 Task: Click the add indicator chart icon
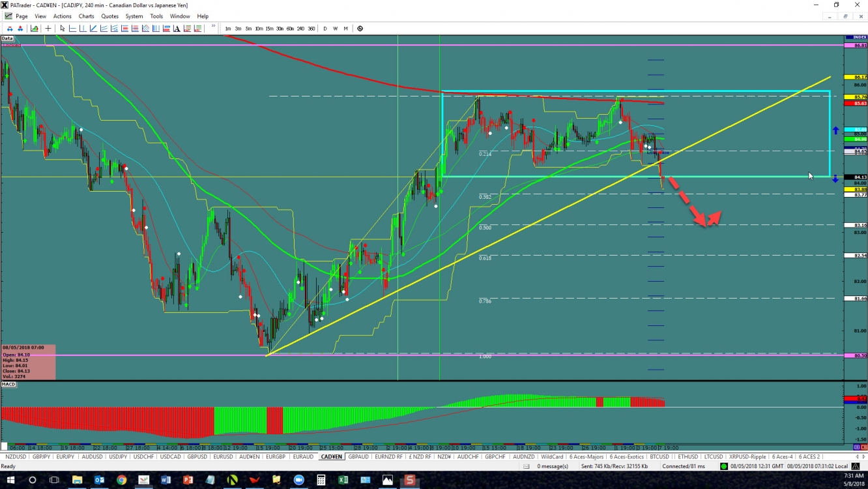[34, 29]
